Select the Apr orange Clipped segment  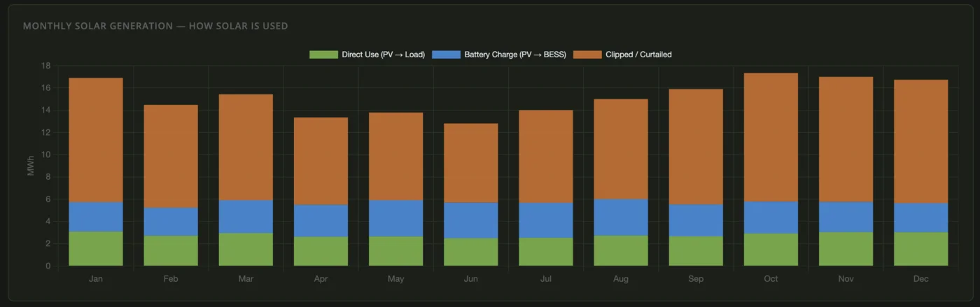coord(321,161)
